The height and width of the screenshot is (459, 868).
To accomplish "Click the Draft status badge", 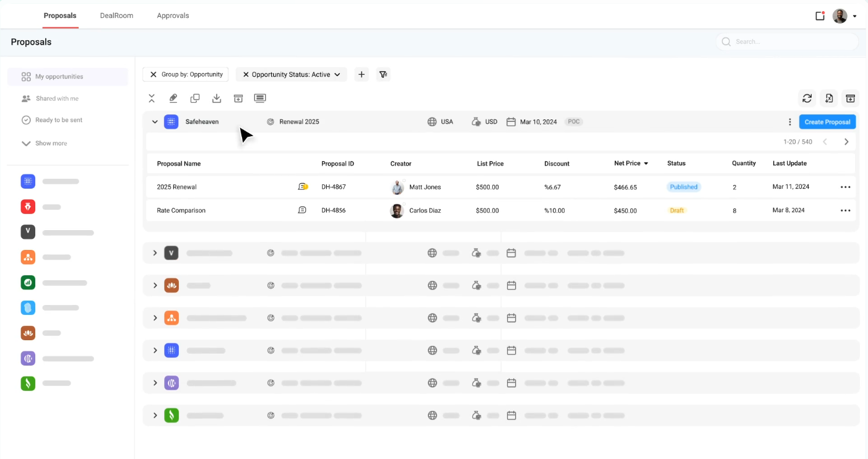I will coord(677,210).
